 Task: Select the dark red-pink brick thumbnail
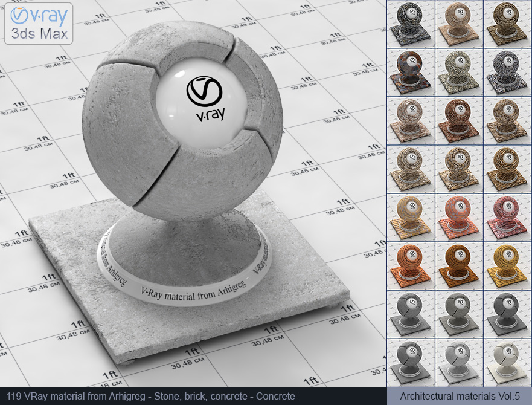point(508,218)
